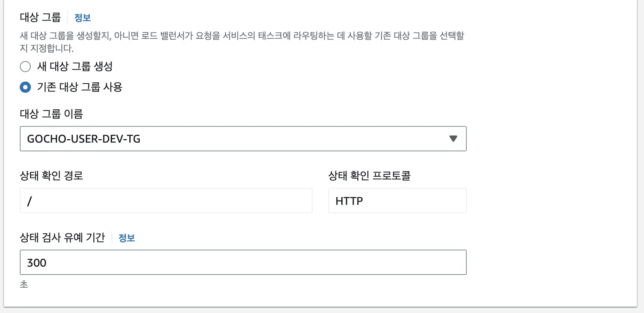Click the 기존 대상 그룹 사용 option label
The height and width of the screenshot is (313, 644).
tap(80, 87)
